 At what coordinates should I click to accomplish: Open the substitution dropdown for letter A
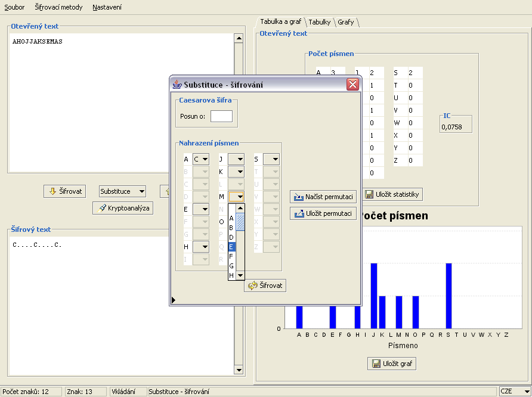click(x=201, y=159)
